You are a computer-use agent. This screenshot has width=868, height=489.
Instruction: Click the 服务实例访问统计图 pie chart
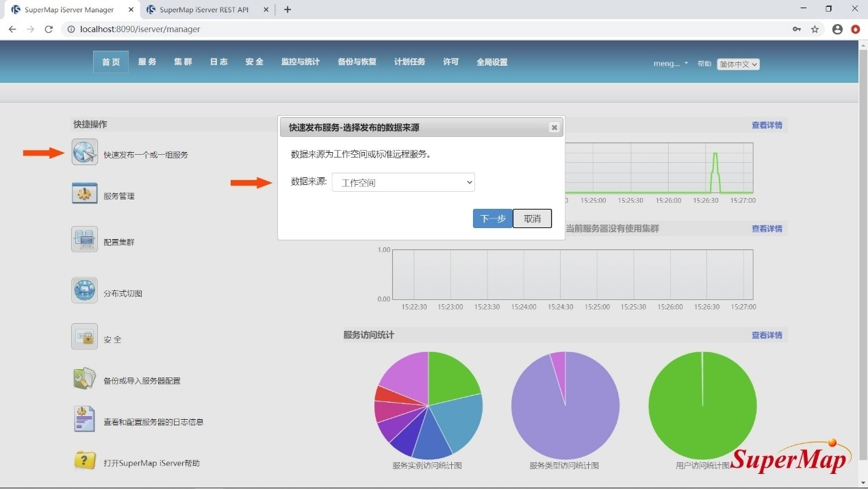[x=429, y=405]
